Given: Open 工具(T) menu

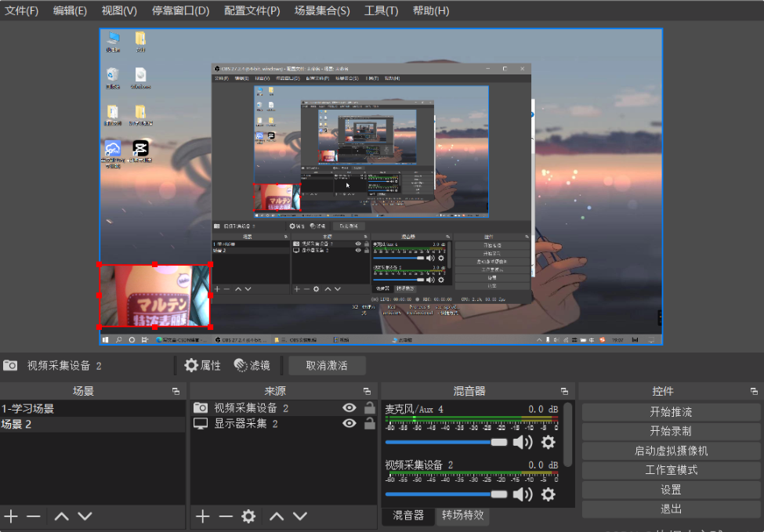Looking at the screenshot, I should 381,11.
